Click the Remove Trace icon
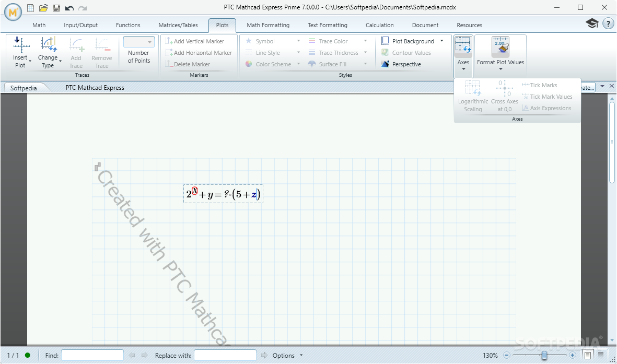This screenshot has width=617, height=364. [x=102, y=44]
